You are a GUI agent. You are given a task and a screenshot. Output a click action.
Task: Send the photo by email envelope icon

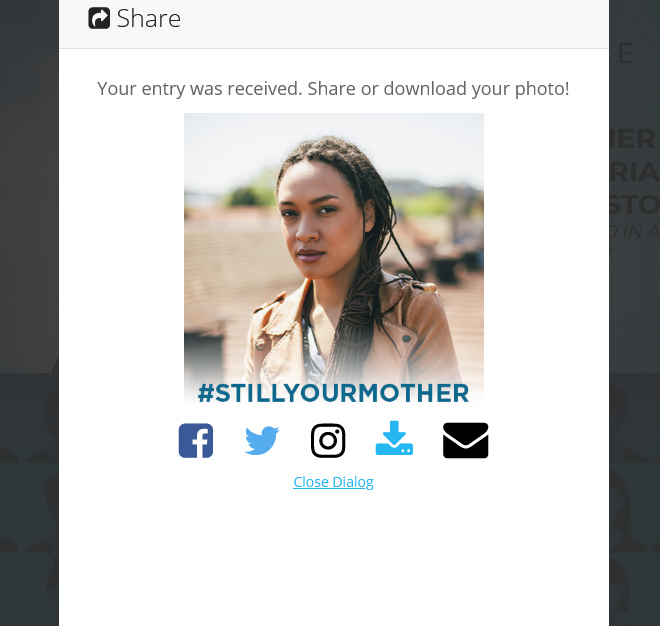(466, 440)
